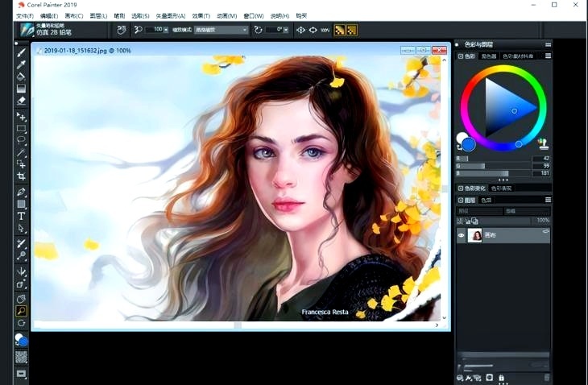Select the Eraser tool
588x385 pixels.
21,101
